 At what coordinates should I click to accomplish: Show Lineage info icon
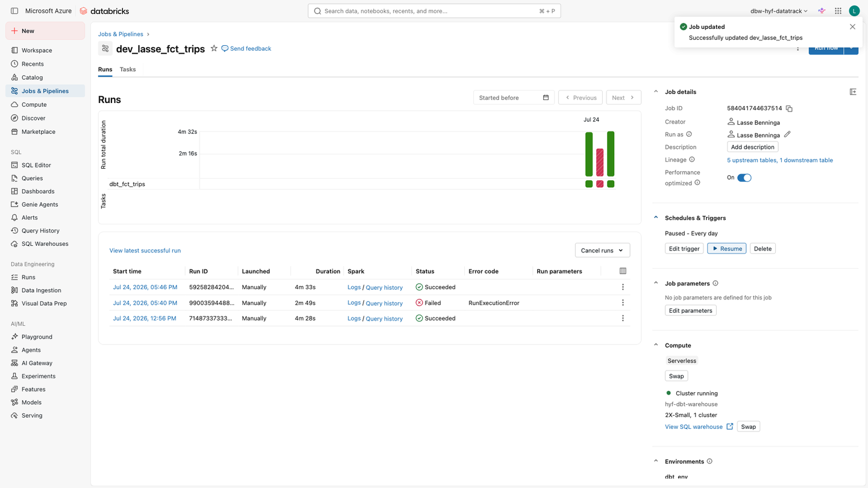point(692,160)
